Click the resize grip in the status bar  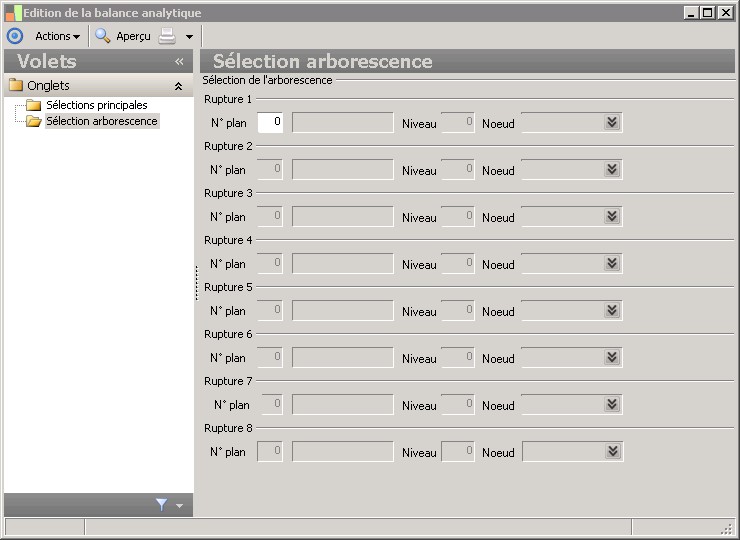tap(727, 528)
